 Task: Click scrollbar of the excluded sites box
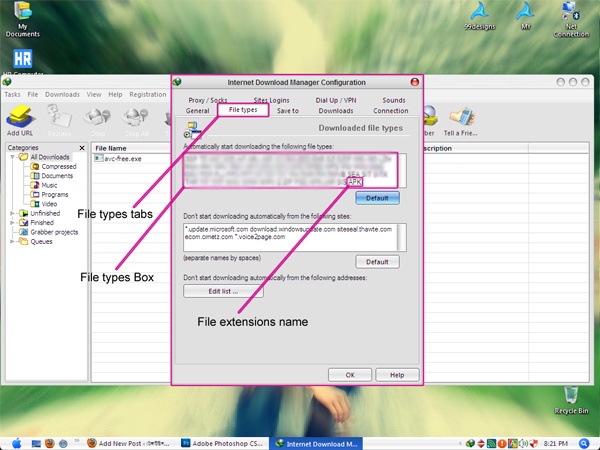tap(401, 237)
